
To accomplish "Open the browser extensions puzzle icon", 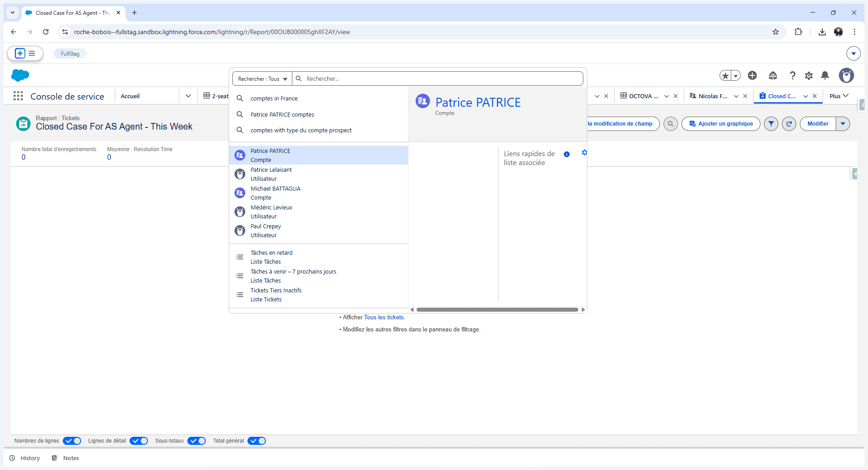I will [799, 32].
